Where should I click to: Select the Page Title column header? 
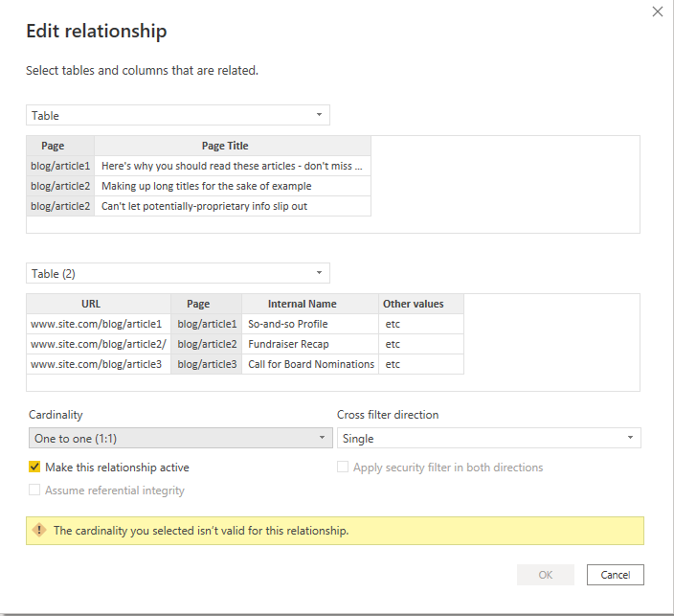pos(233,146)
